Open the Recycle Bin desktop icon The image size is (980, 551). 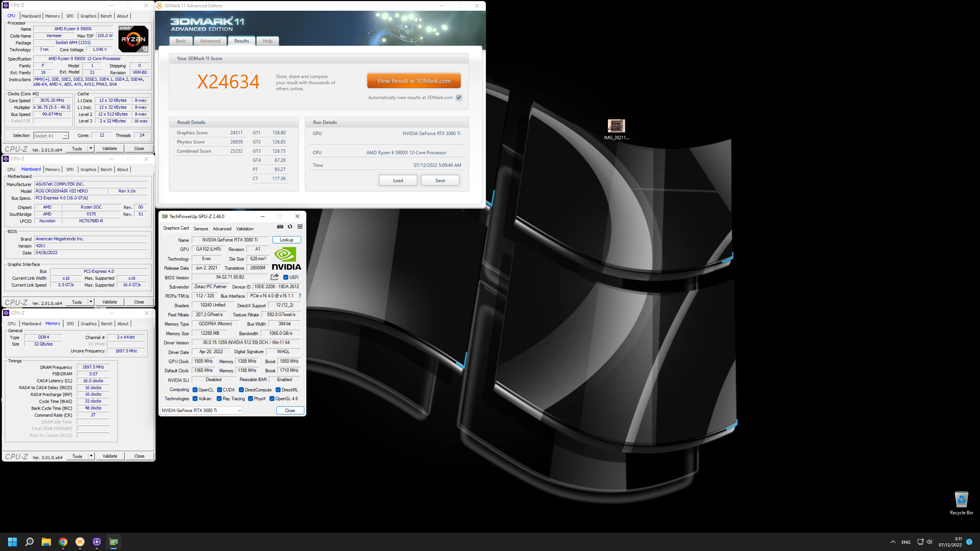(x=961, y=503)
